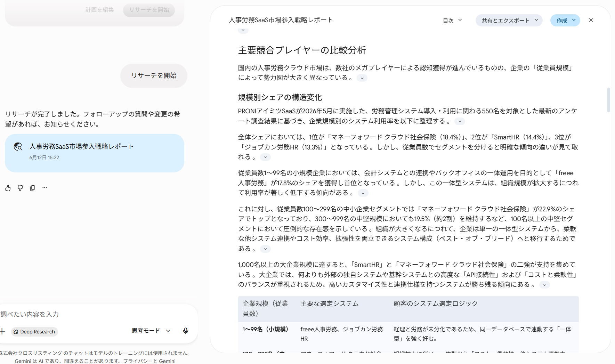The height and width of the screenshot is (364, 615).
Task: Click the thumbs-down icon under the response
Action: (20, 188)
